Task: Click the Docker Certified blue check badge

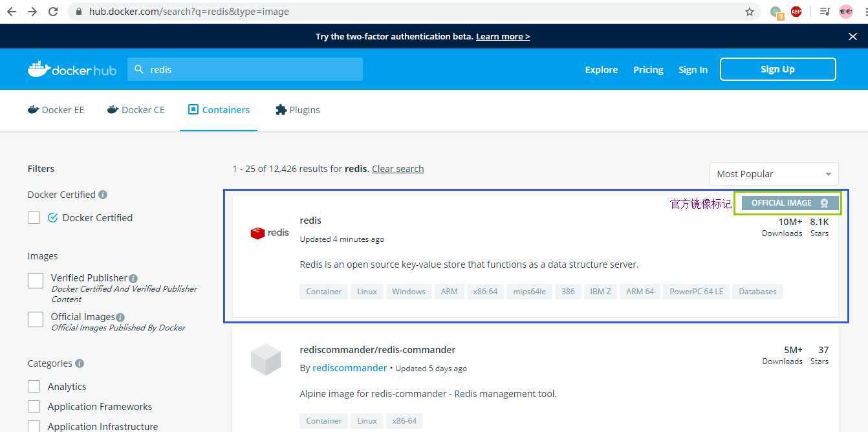Action: (x=53, y=218)
